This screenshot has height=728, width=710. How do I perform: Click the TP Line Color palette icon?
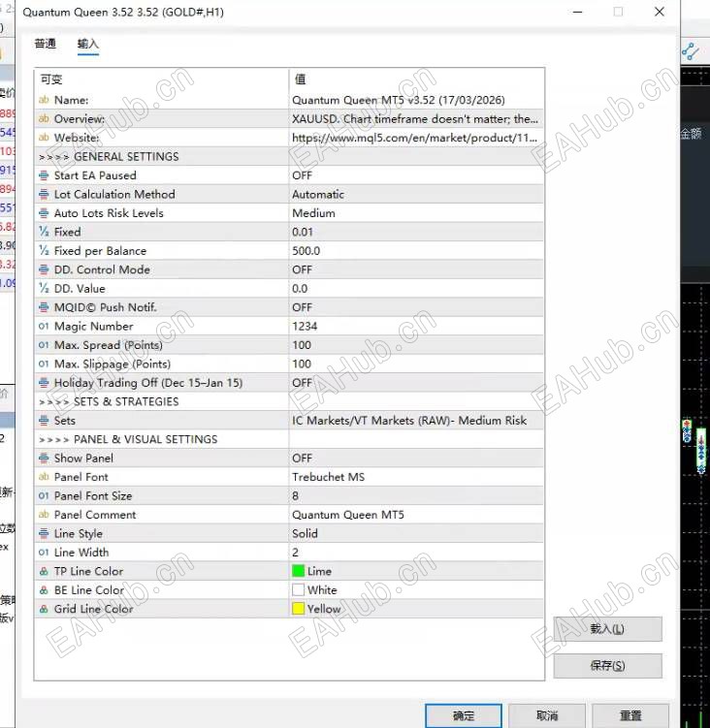pos(44,571)
